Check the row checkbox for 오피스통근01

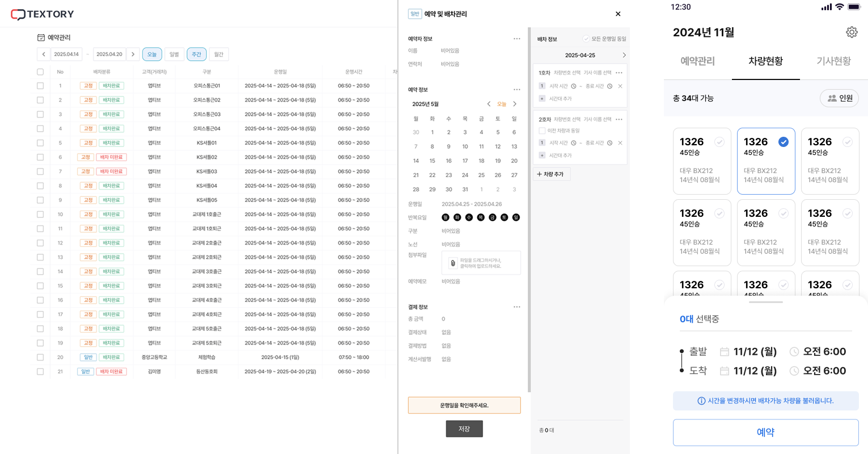point(40,86)
